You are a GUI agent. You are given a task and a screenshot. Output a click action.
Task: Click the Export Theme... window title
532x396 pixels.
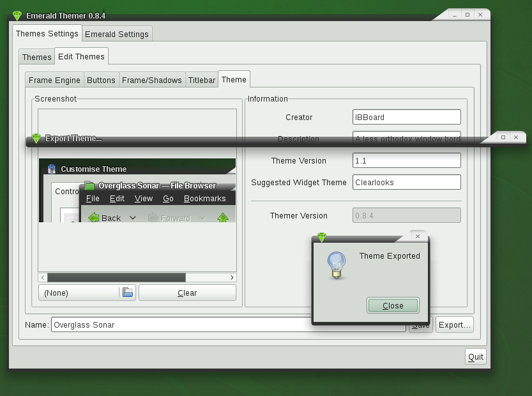(x=73, y=139)
